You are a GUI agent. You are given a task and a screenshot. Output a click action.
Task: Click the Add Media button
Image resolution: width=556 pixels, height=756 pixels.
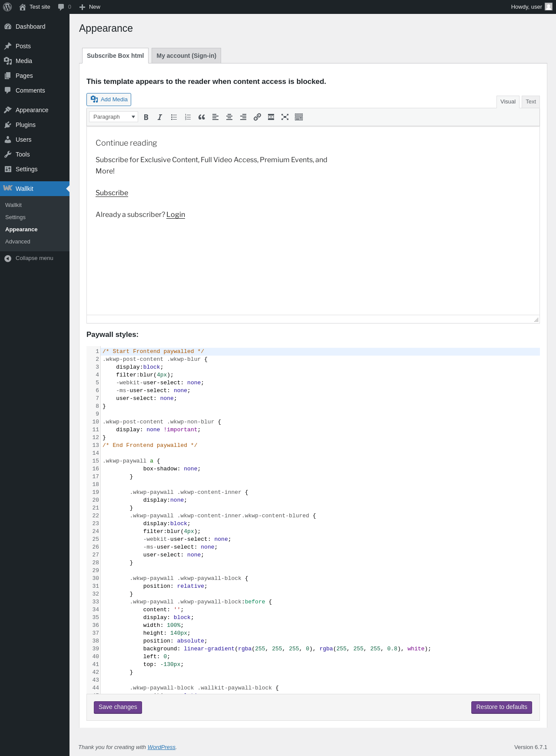109,100
